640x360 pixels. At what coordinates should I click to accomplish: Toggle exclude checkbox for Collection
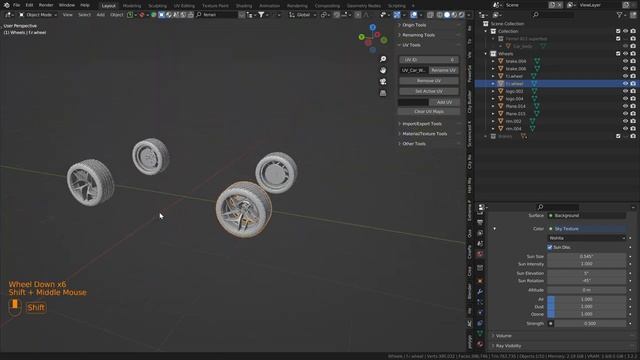click(618, 31)
